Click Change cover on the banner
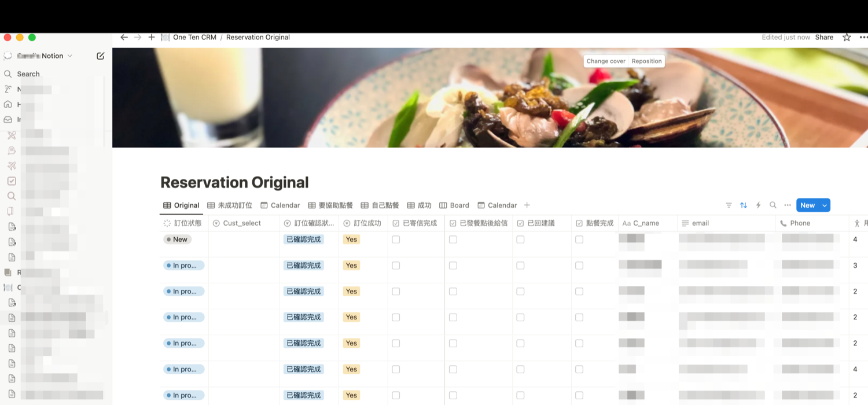 point(606,61)
